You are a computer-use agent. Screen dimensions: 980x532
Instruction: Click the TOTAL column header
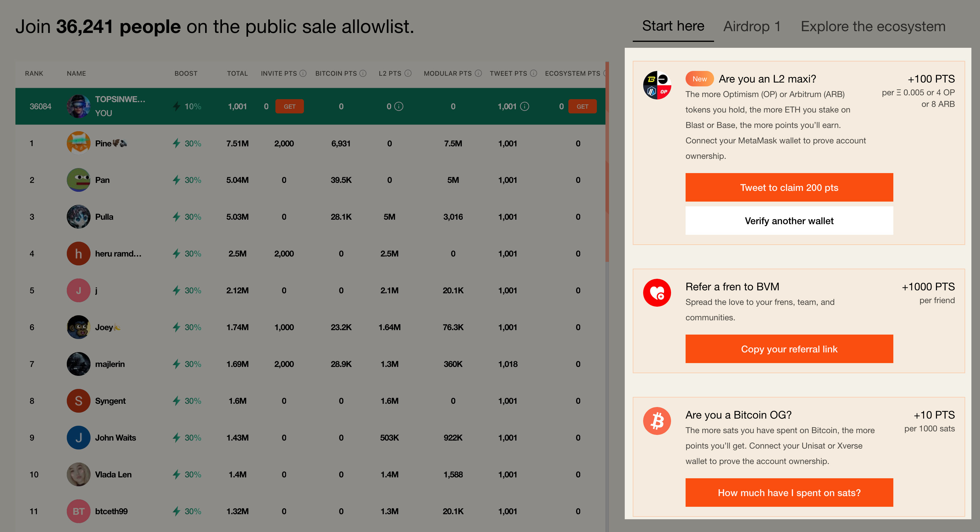[237, 73]
